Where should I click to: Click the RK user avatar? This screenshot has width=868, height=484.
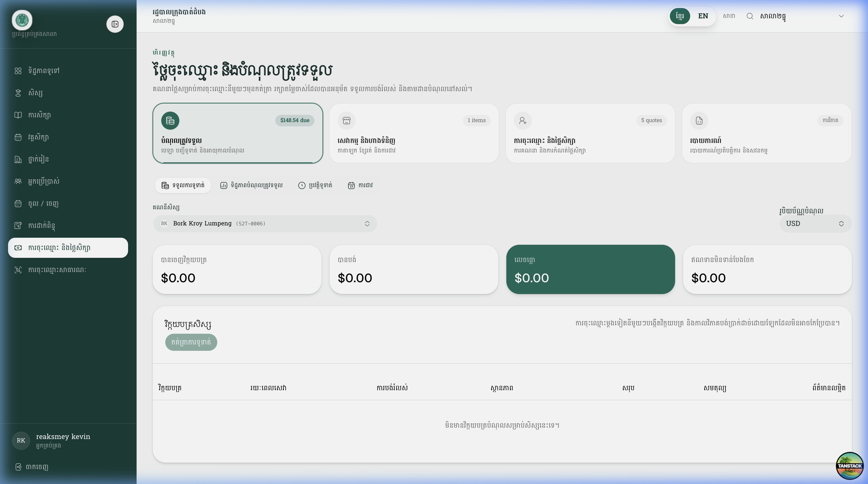click(21, 441)
